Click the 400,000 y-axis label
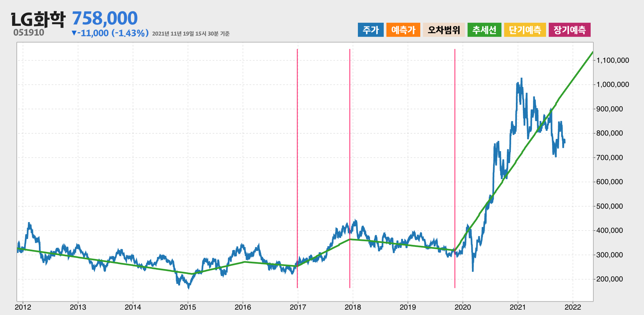This screenshot has width=644, height=315. coord(610,230)
